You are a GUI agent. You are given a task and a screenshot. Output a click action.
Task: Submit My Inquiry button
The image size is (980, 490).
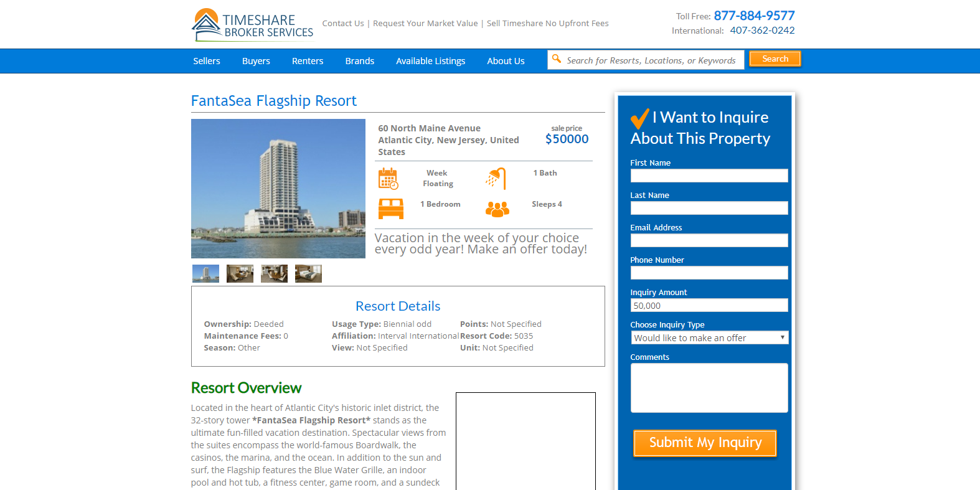click(705, 443)
